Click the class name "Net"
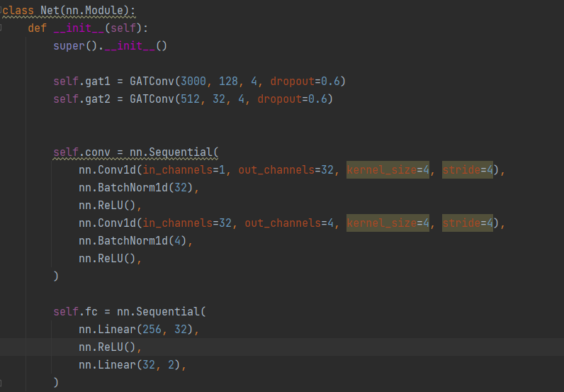Screen dimensions: 564x392 (50, 11)
